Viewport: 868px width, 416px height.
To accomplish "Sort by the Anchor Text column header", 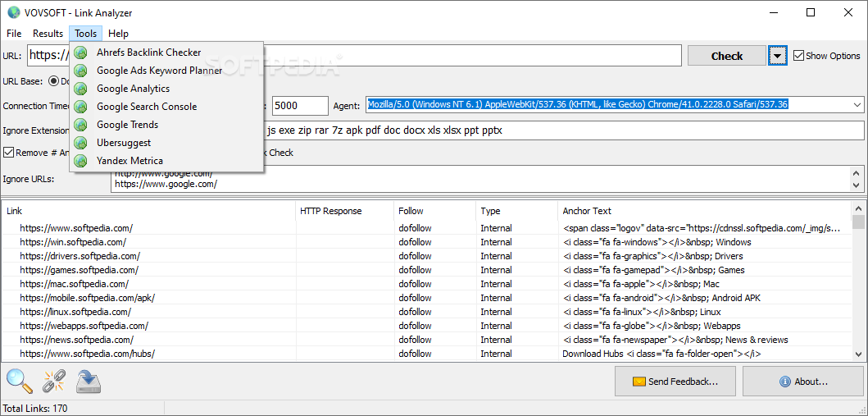I will click(705, 211).
